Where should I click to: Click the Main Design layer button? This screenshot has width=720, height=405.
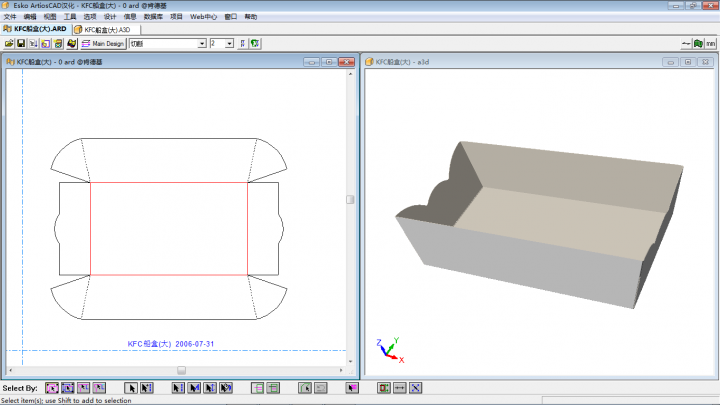coord(103,44)
